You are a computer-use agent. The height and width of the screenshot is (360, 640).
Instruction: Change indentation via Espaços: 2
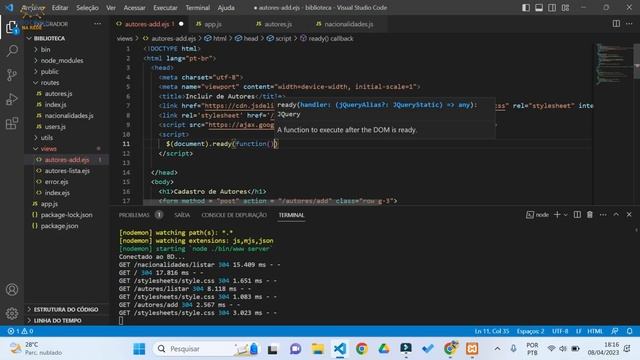[x=530, y=331]
